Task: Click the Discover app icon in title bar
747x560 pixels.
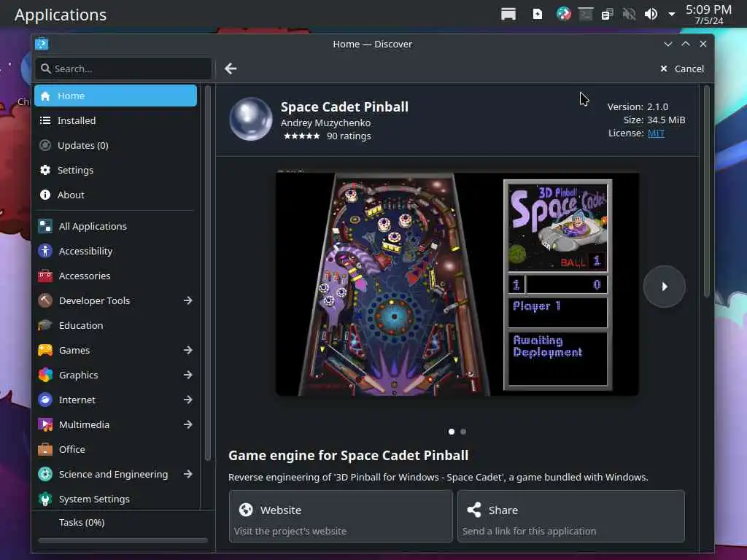Action: (42, 44)
